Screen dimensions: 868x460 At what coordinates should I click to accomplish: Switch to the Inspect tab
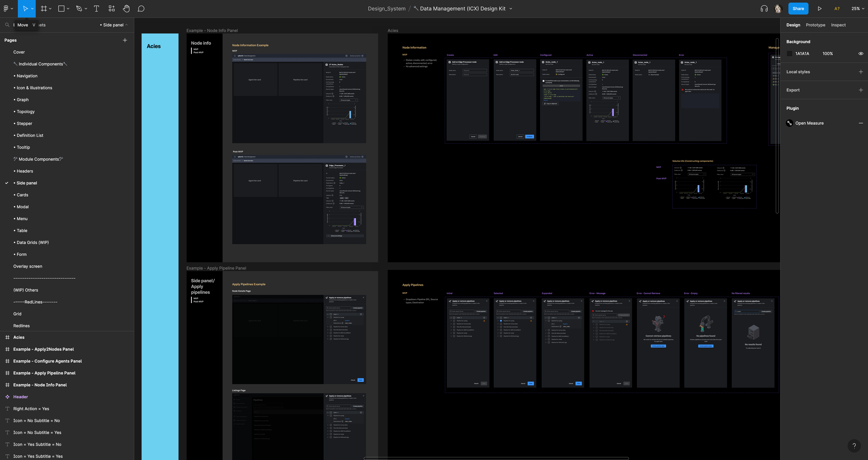tap(838, 25)
